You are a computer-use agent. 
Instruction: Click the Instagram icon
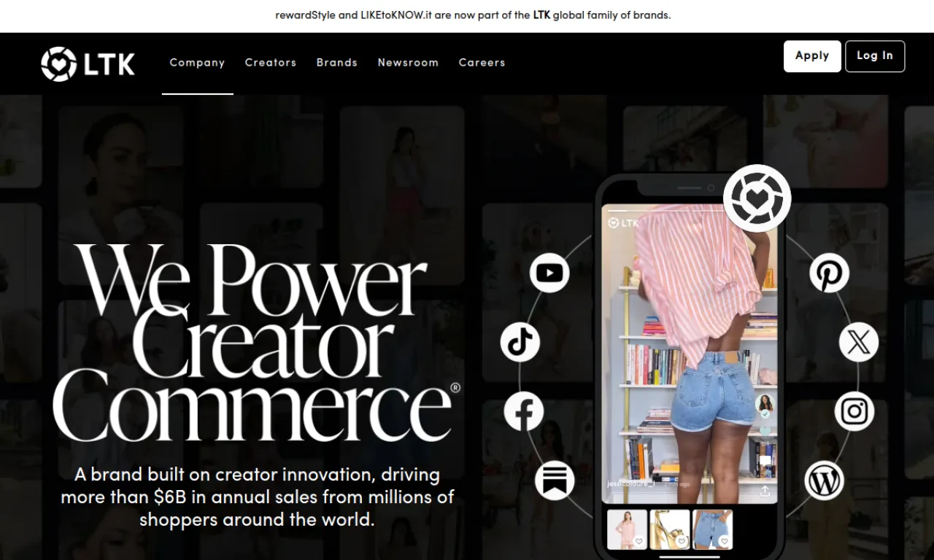[x=854, y=412]
